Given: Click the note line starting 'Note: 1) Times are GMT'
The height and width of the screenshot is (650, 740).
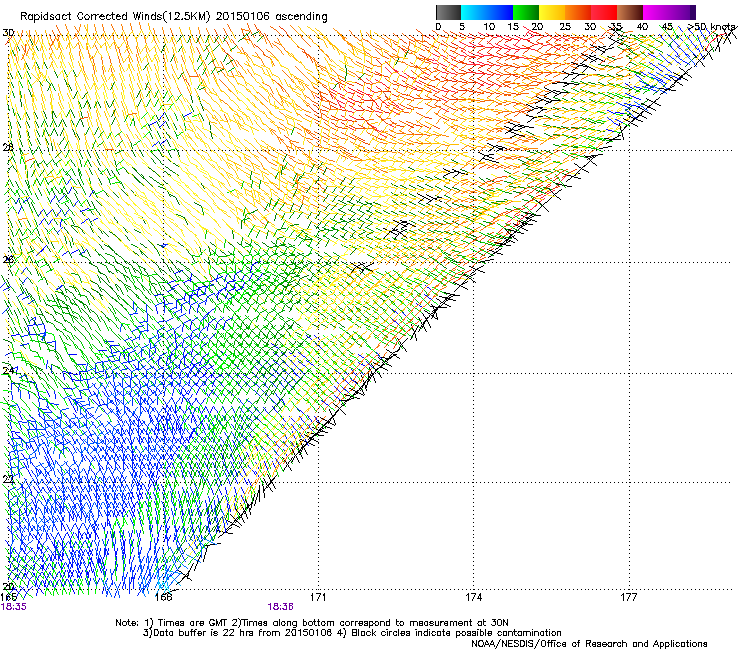Looking at the screenshot, I should 311,623.
